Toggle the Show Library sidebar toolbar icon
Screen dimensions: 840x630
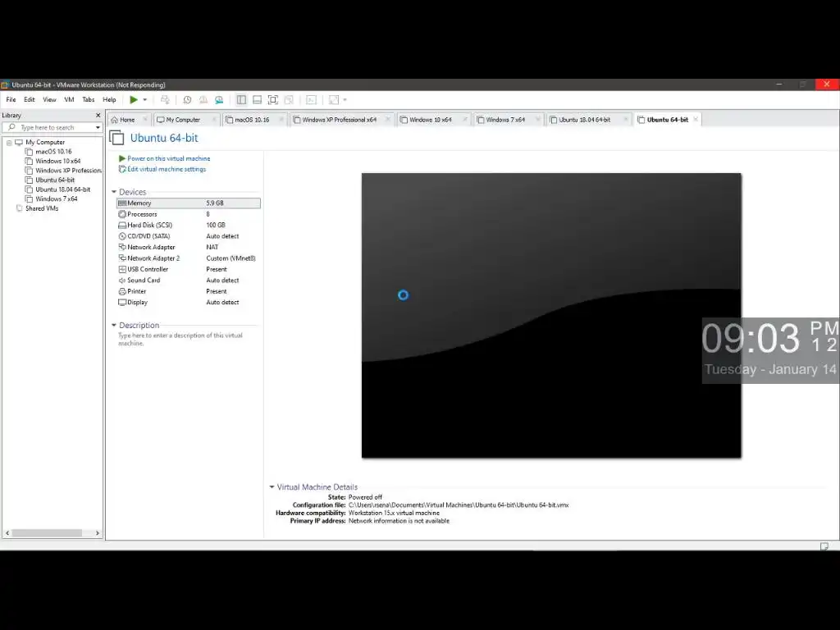(241, 99)
